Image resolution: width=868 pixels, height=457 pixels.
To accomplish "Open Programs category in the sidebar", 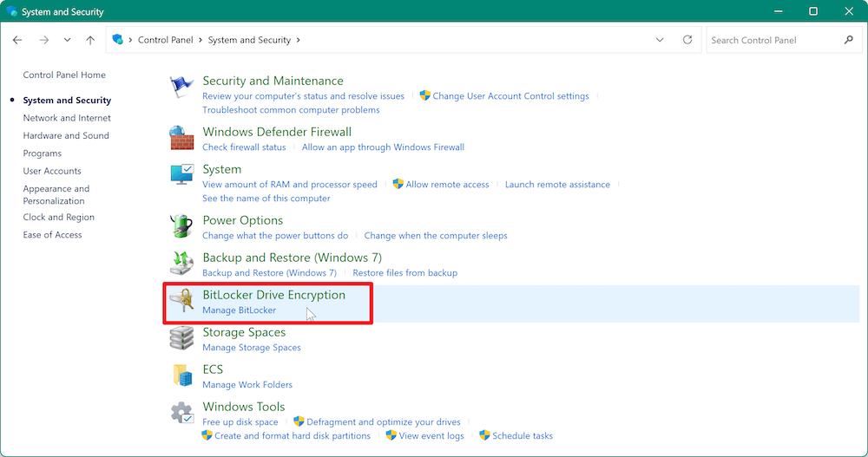I will [x=42, y=153].
